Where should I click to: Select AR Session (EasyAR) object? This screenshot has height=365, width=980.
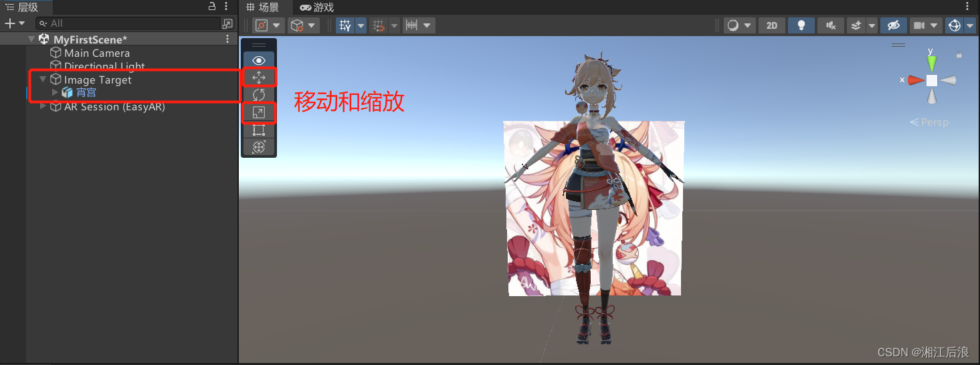[x=114, y=106]
